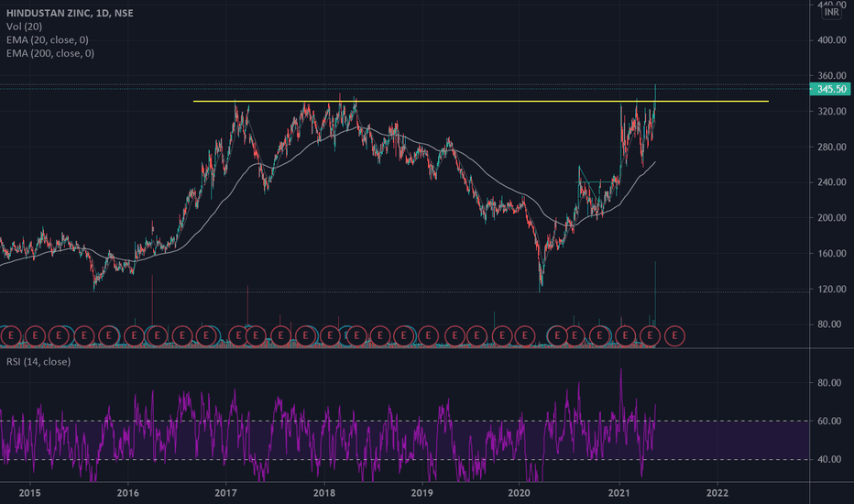Click the 240.00 price axis label
Image resolution: width=854 pixels, height=504 pixels.
pos(832,182)
